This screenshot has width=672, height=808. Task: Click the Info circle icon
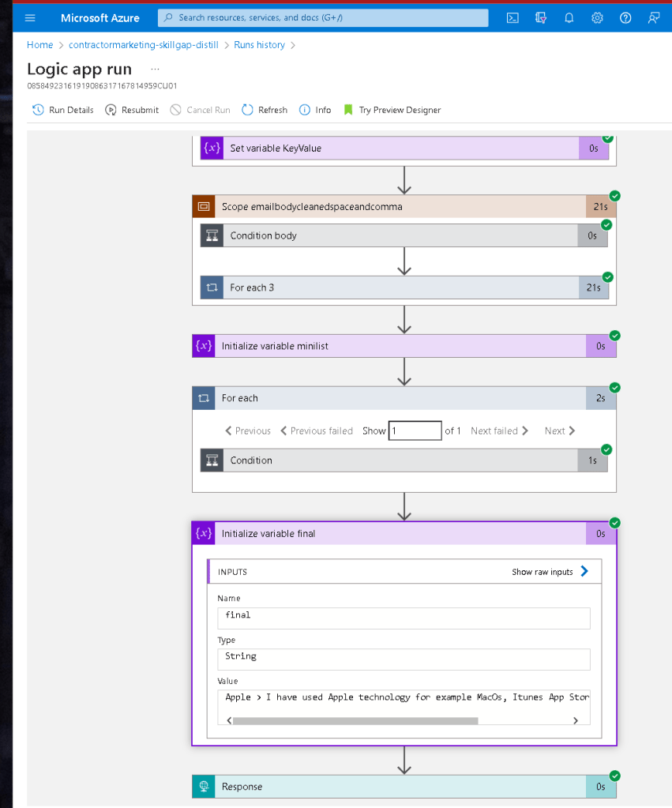(305, 110)
